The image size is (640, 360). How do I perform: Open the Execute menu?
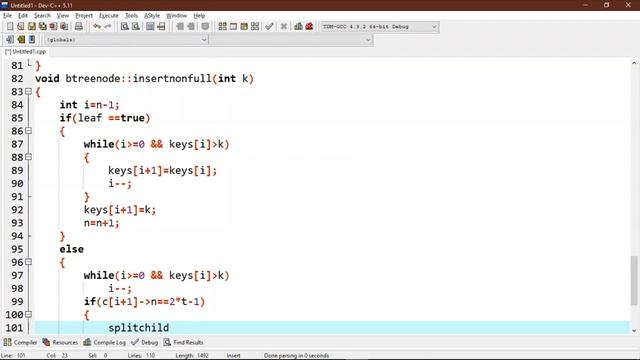109,16
